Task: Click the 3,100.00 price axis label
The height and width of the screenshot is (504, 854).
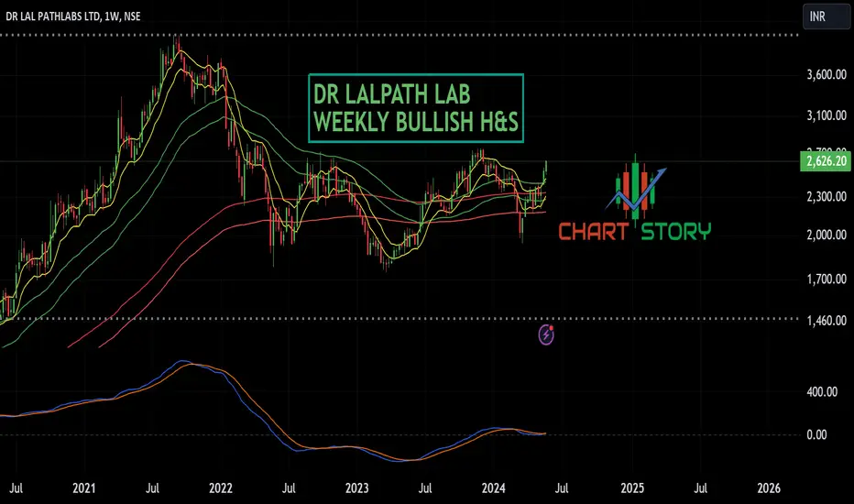Action: point(827,115)
